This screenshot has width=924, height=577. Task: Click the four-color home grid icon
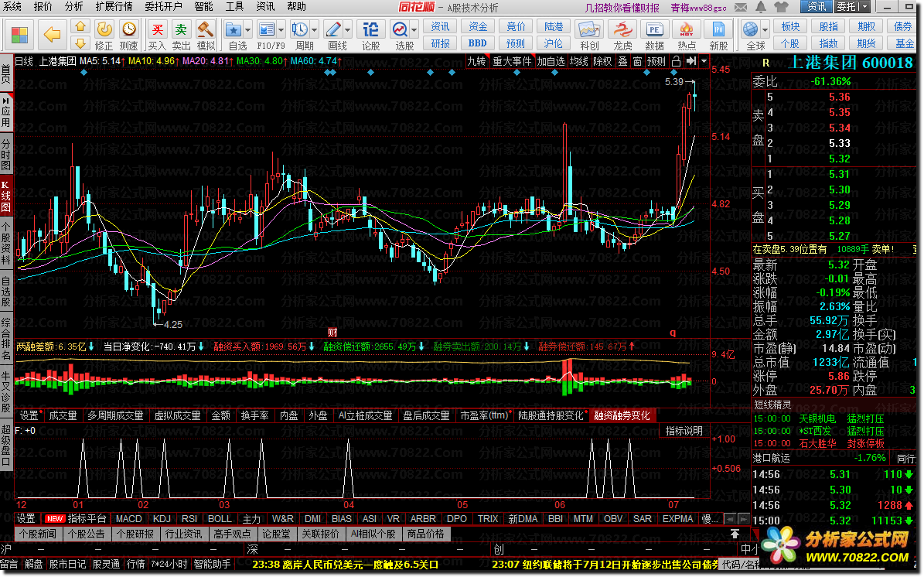[19, 35]
